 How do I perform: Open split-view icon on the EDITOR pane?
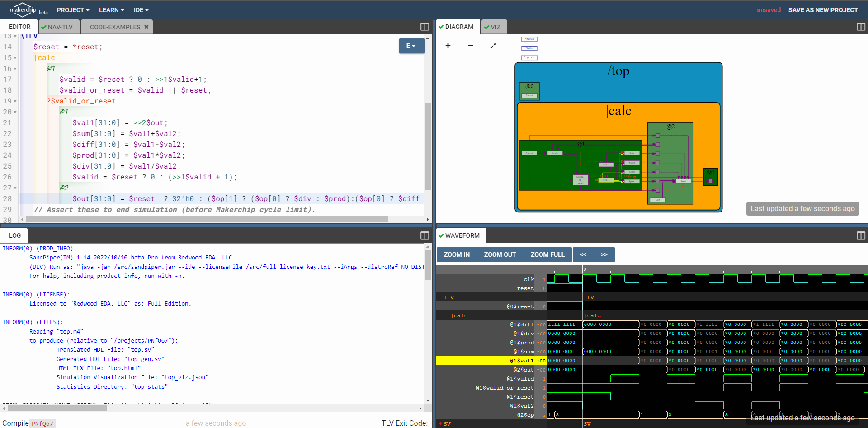424,27
